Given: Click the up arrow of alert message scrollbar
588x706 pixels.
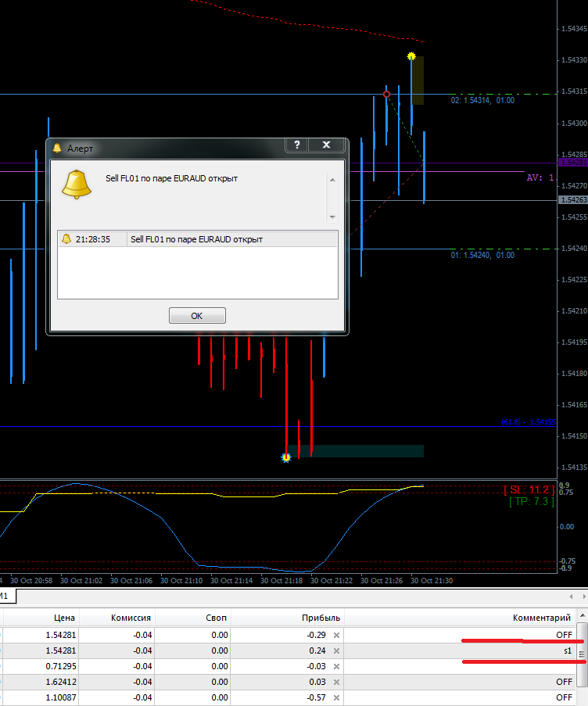Looking at the screenshot, I should (332, 180).
